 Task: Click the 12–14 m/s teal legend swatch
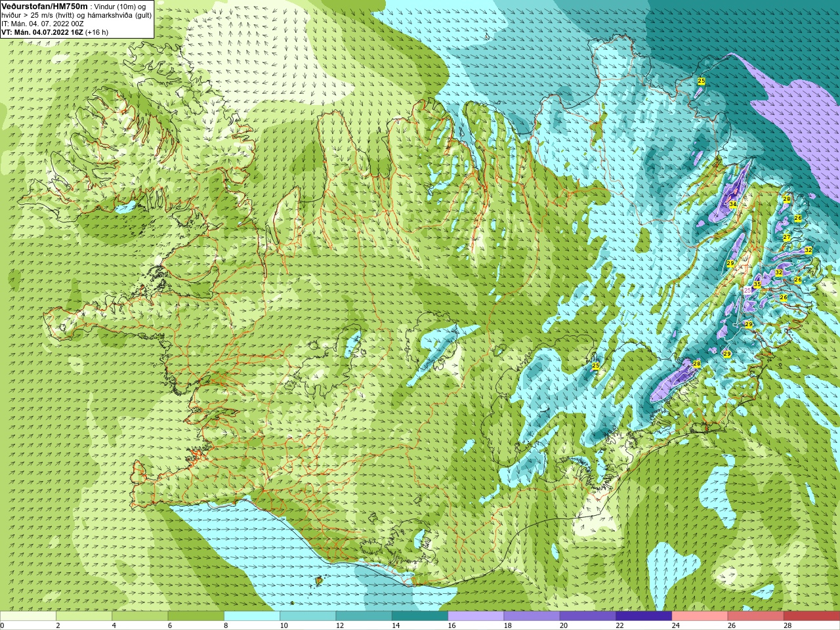coord(364,616)
